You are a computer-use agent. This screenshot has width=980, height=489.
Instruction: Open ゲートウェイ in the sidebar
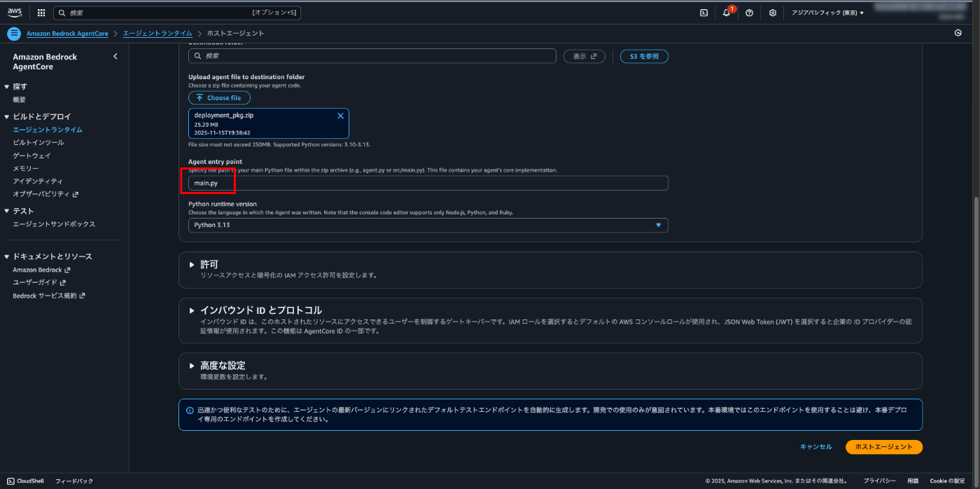(31, 156)
